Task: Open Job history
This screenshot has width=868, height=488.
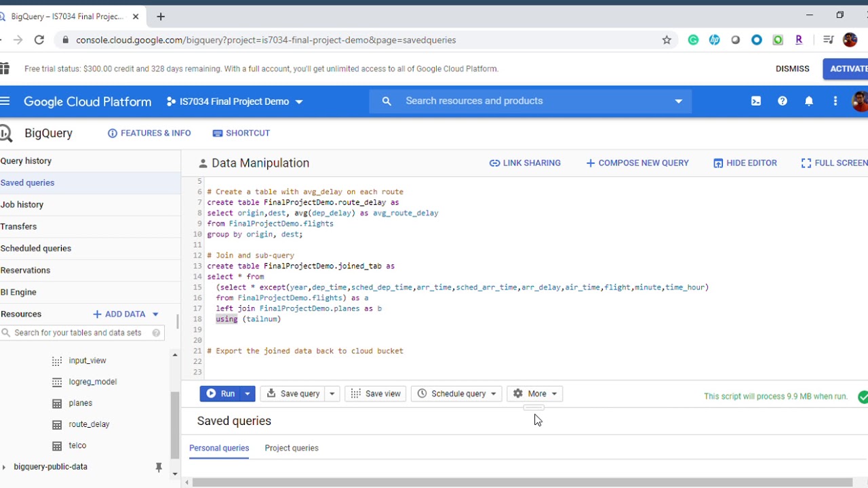Action: (22, 205)
